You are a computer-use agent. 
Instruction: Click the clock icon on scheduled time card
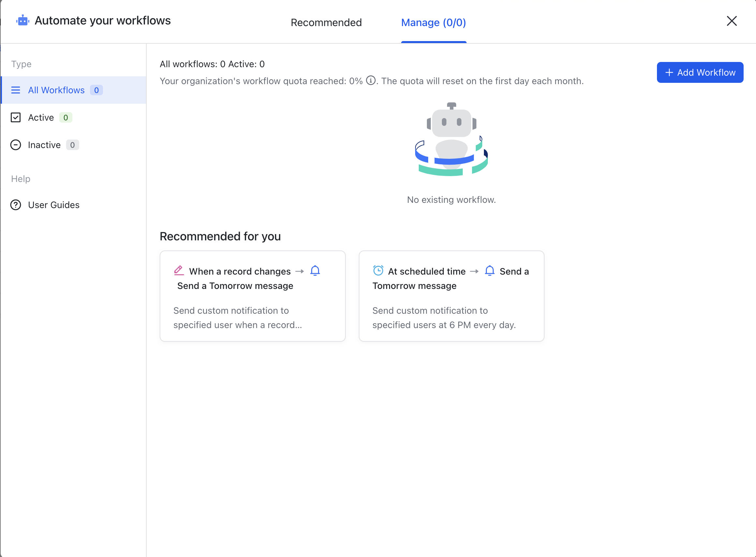378,271
